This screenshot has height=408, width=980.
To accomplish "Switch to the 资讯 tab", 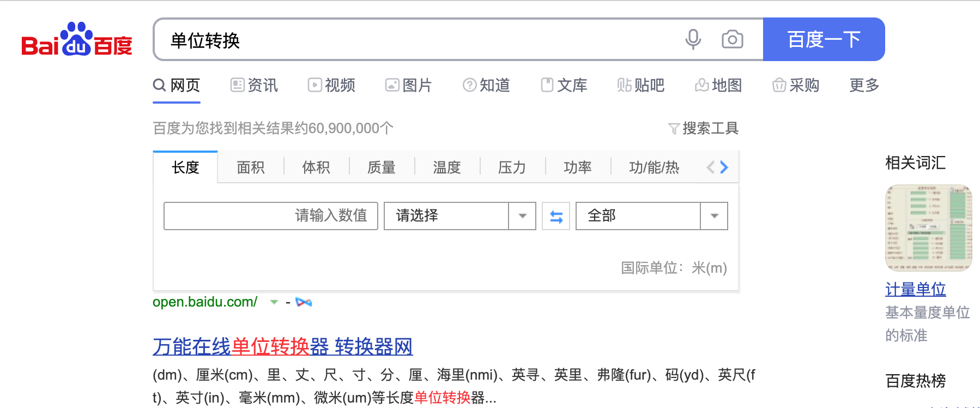I will (x=254, y=85).
